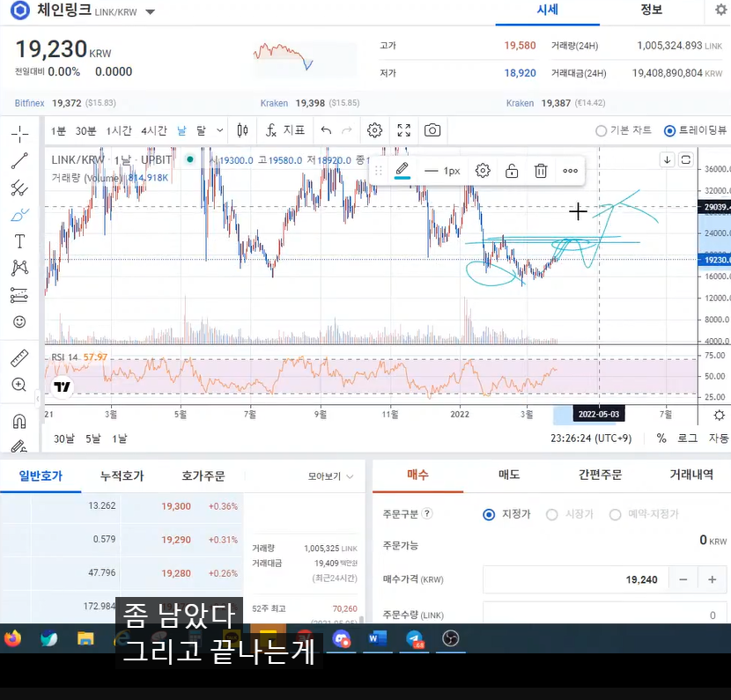Image resolution: width=731 pixels, height=700 pixels.
Task: Enter fullscreen chart mode
Action: point(403,130)
